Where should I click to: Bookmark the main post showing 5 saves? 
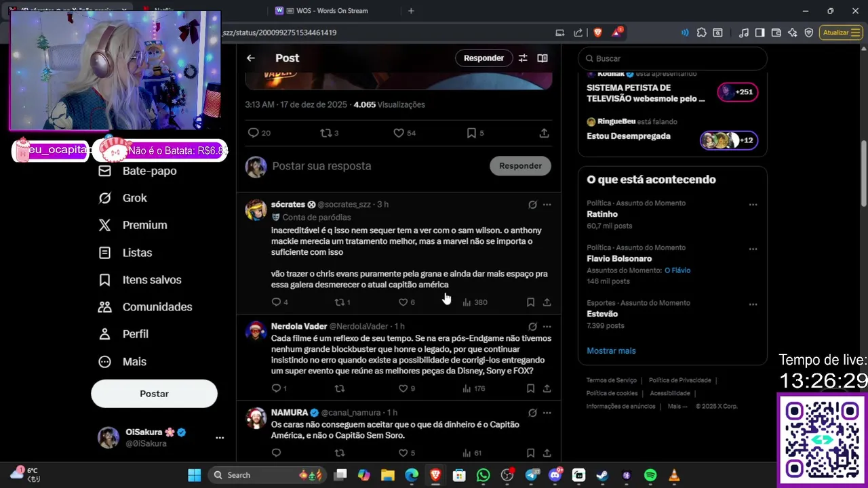(475, 133)
